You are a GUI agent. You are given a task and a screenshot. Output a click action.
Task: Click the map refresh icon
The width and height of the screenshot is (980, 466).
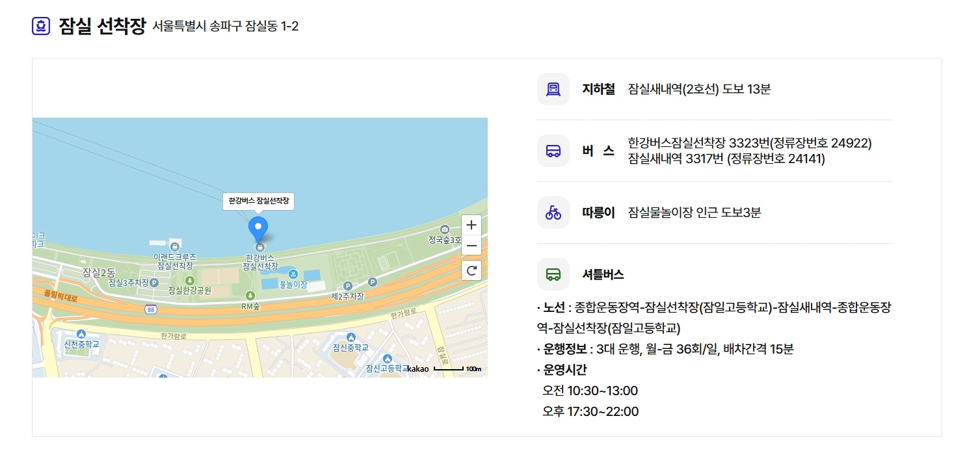pyautogui.click(x=471, y=270)
